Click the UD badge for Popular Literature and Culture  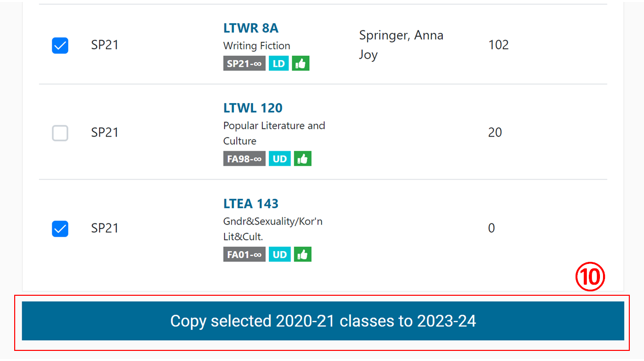(279, 158)
